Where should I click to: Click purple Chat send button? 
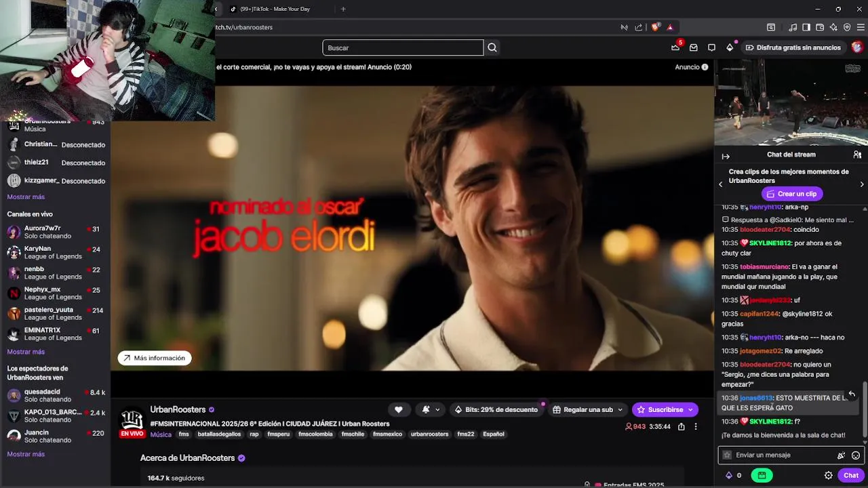pos(851,475)
